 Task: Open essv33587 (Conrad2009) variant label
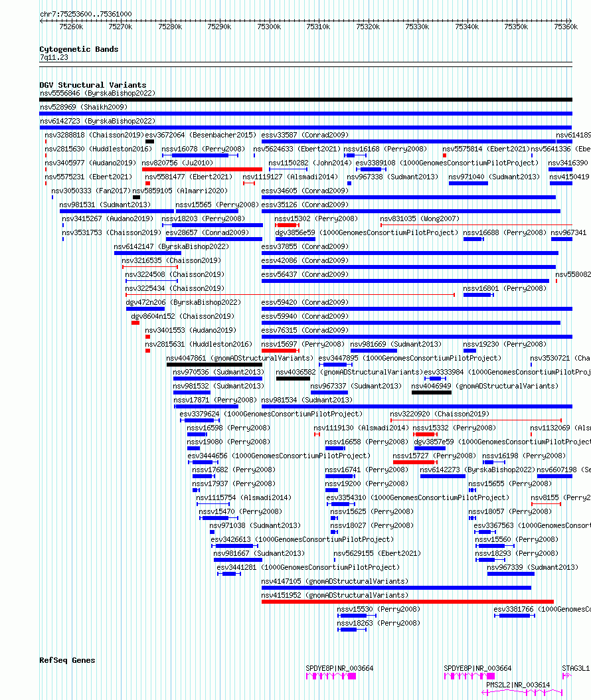coord(305,135)
